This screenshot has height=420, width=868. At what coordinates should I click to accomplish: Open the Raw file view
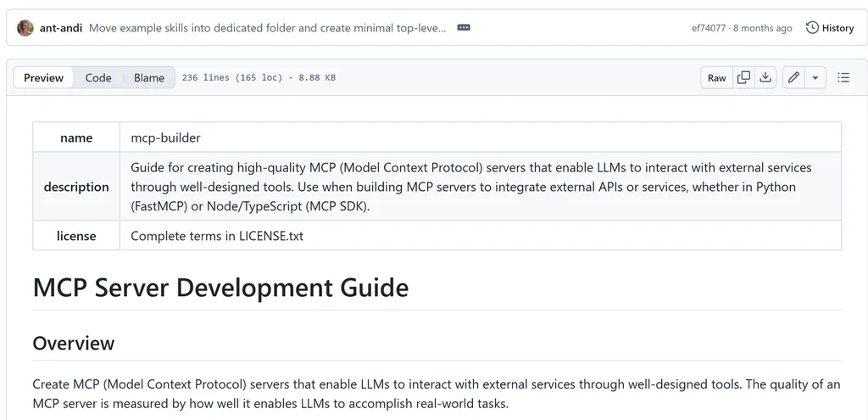(717, 77)
